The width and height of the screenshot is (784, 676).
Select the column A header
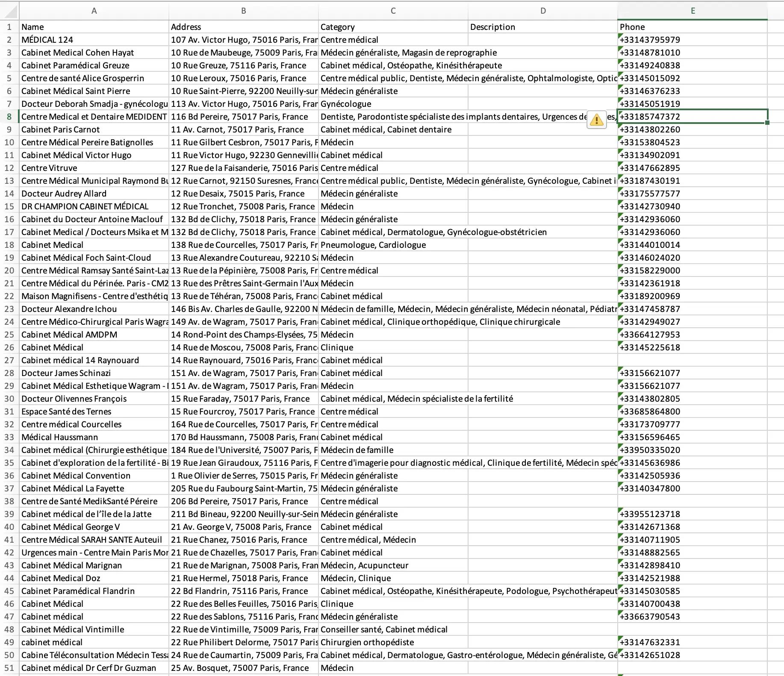pyautogui.click(x=94, y=11)
